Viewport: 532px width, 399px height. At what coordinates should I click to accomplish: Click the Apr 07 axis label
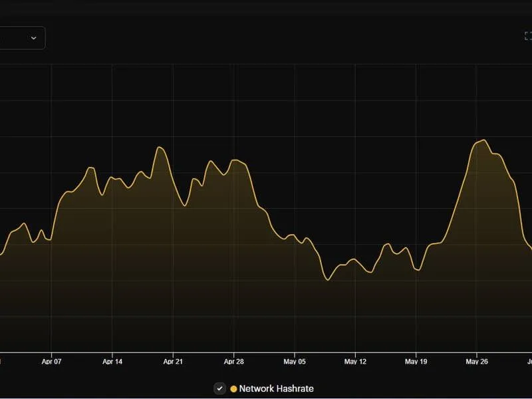pos(52,362)
